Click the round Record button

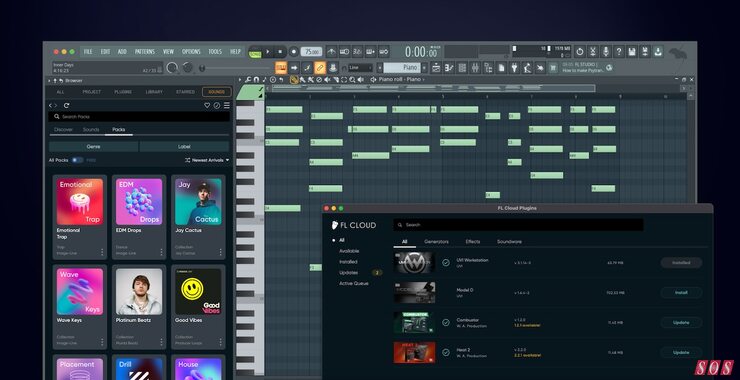(x=294, y=51)
